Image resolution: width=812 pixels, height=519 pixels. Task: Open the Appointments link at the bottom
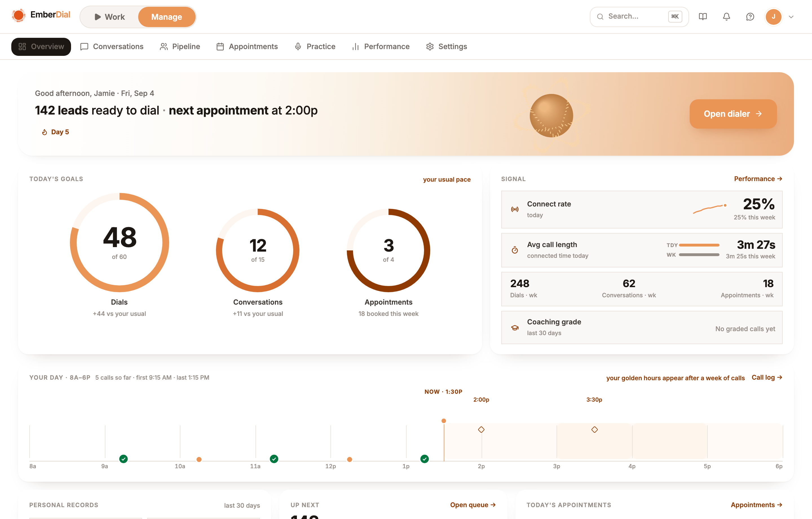tap(756, 505)
